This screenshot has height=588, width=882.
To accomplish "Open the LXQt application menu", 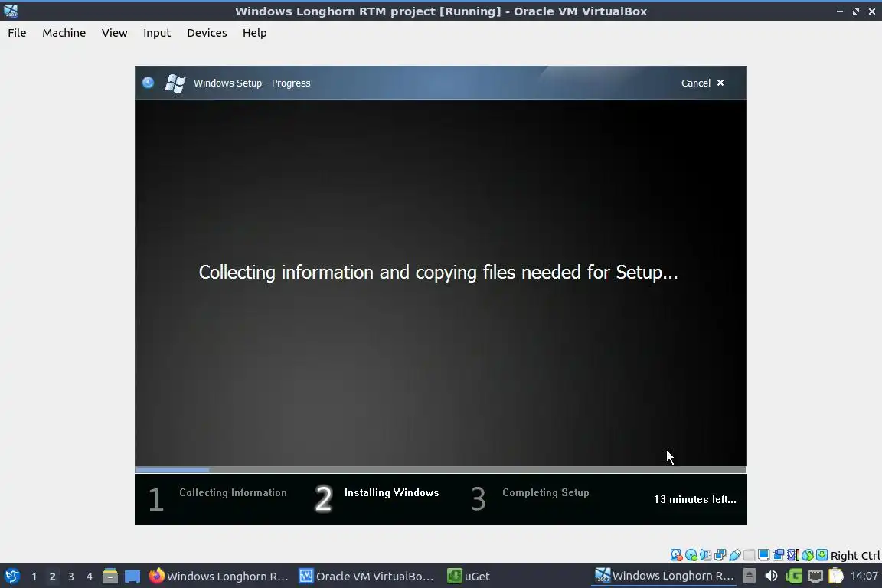I will click(x=11, y=576).
